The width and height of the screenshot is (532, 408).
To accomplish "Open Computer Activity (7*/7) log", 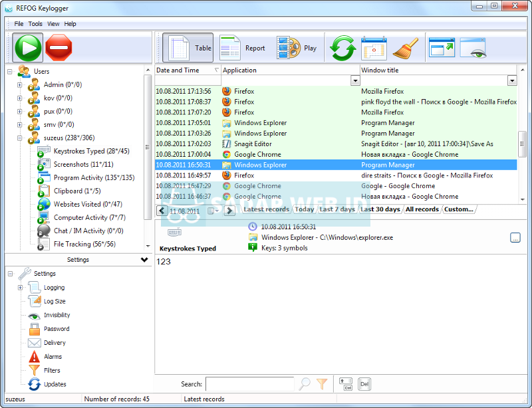I will click(x=90, y=217).
